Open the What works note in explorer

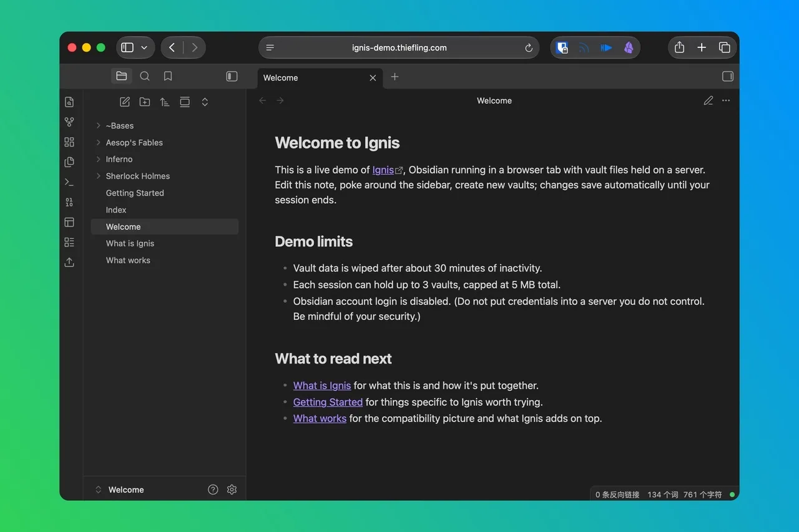click(x=165, y=260)
